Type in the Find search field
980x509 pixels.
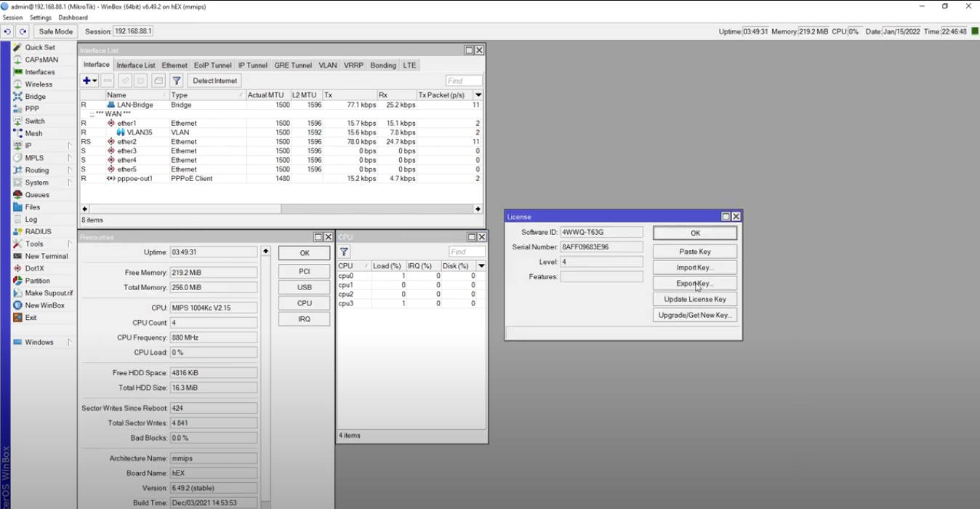[464, 80]
